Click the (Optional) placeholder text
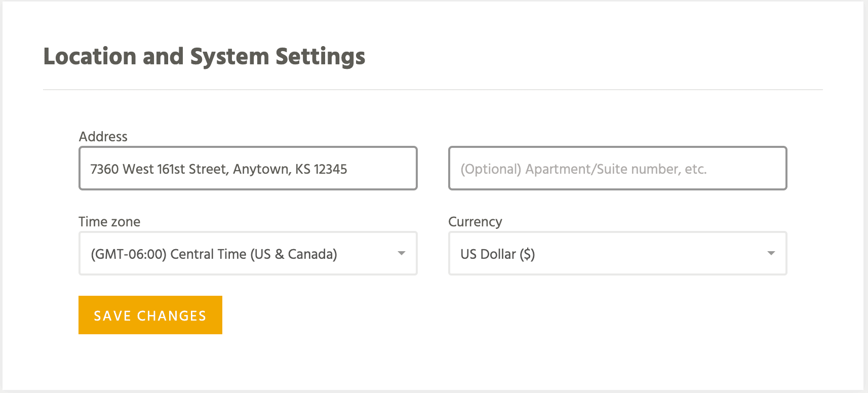Image resolution: width=868 pixels, height=393 pixels. pos(491,169)
